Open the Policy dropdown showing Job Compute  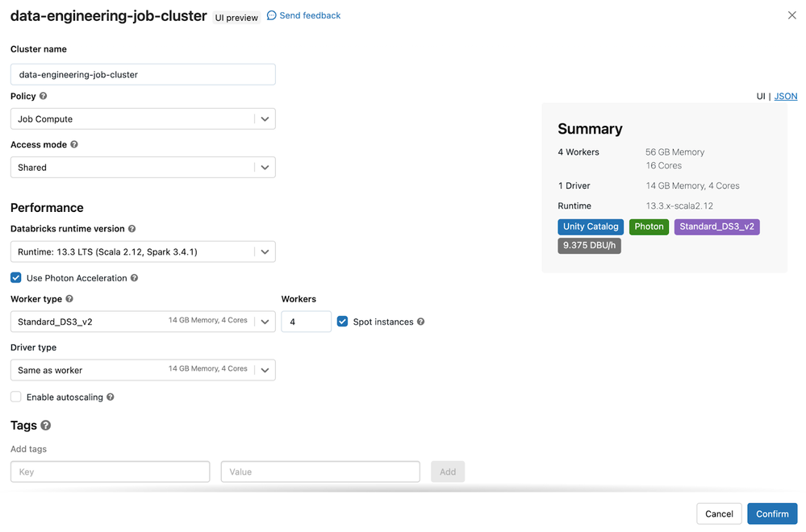pos(143,118)
